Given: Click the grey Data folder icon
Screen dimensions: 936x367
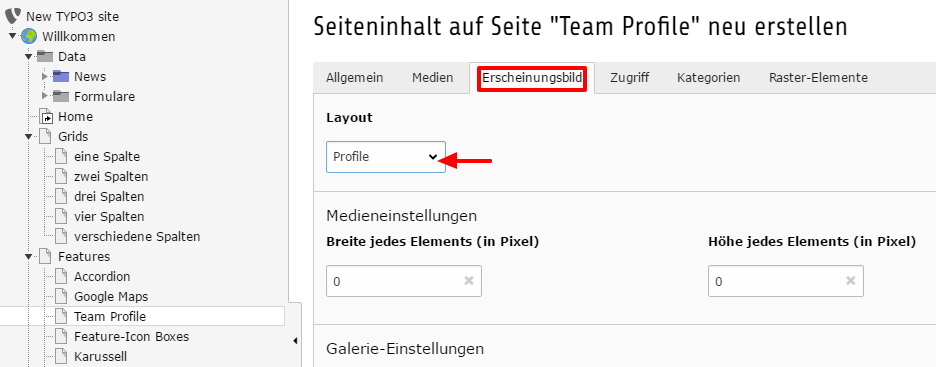Looking at the screenshot, I should [45, 57].
